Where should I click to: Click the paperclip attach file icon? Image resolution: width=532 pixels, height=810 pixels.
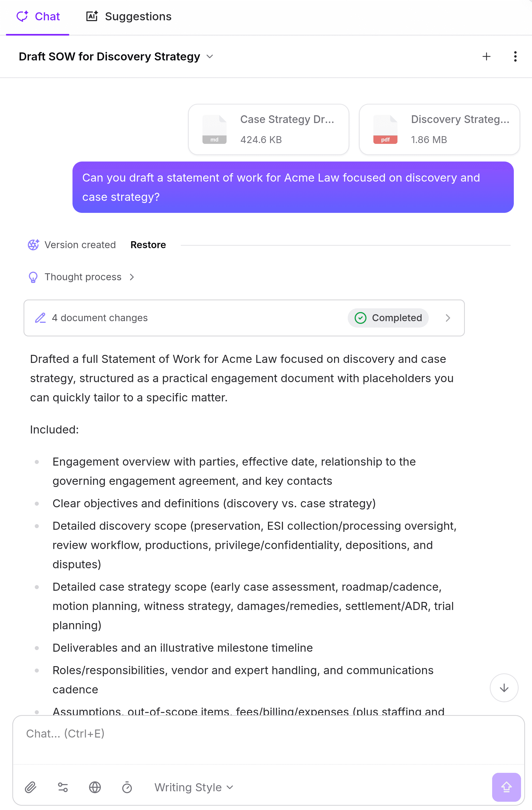tap(31, 787)
